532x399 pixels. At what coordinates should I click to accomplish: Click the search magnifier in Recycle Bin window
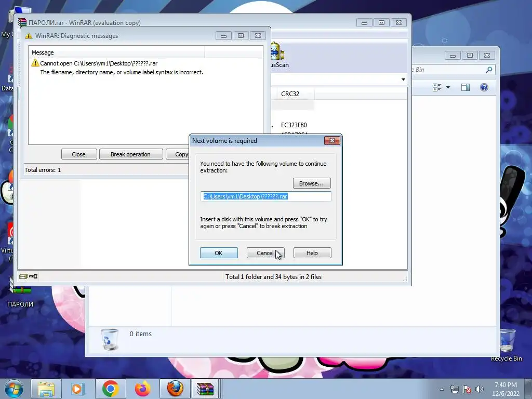(x=489, y=70)
